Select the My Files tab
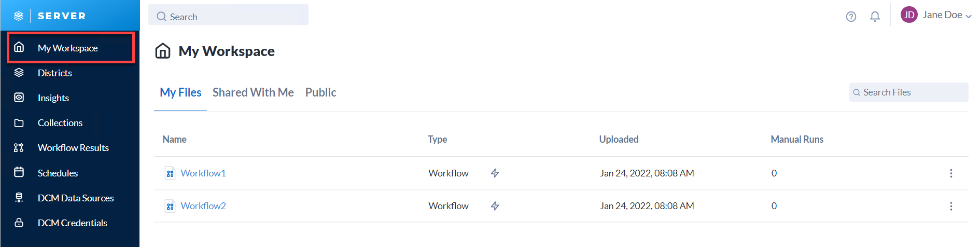 [180, 92]
